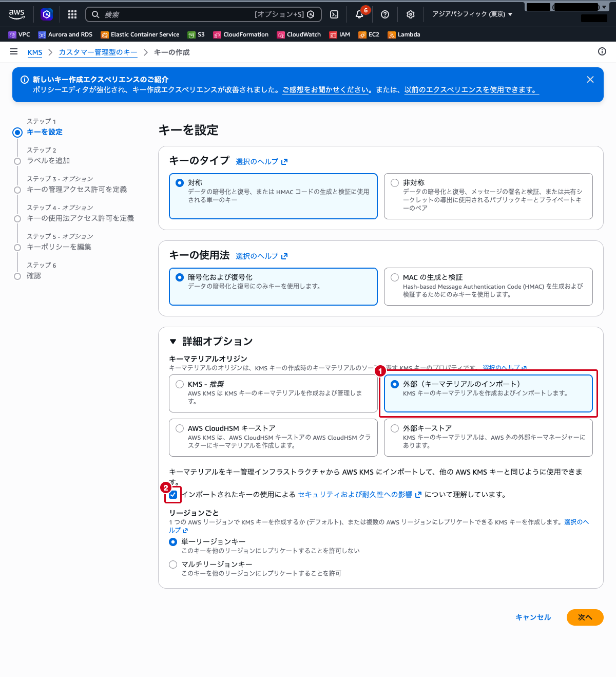Select 単一リージョンキー radio
Screen dimensions: 616x695
click(173, 542)
